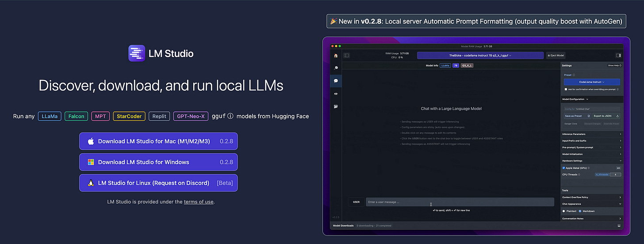Click the Linux penguin icon

91,183
